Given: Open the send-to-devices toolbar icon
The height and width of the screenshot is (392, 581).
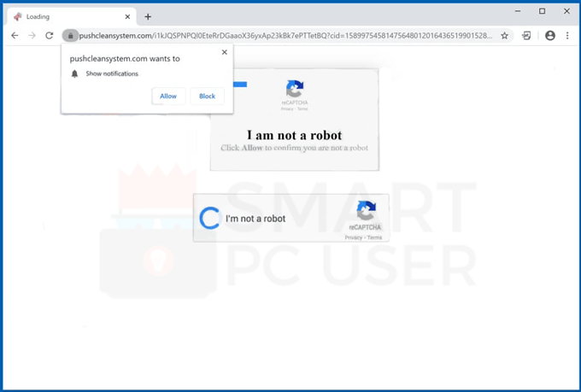Looking at the screenshot, I should (x=526, y=36).
